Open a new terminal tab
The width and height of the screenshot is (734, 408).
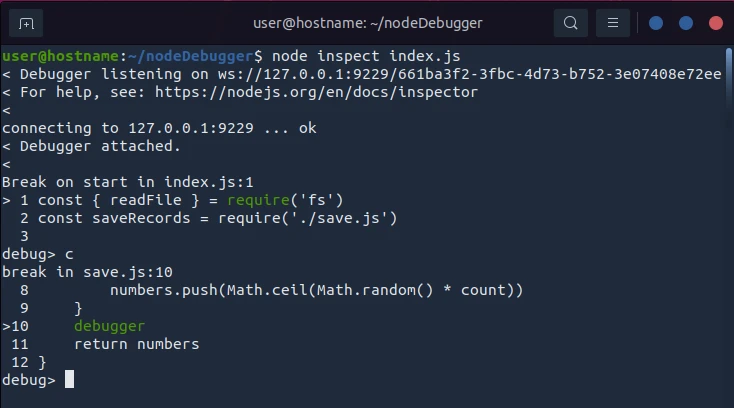tap(26, 22)
